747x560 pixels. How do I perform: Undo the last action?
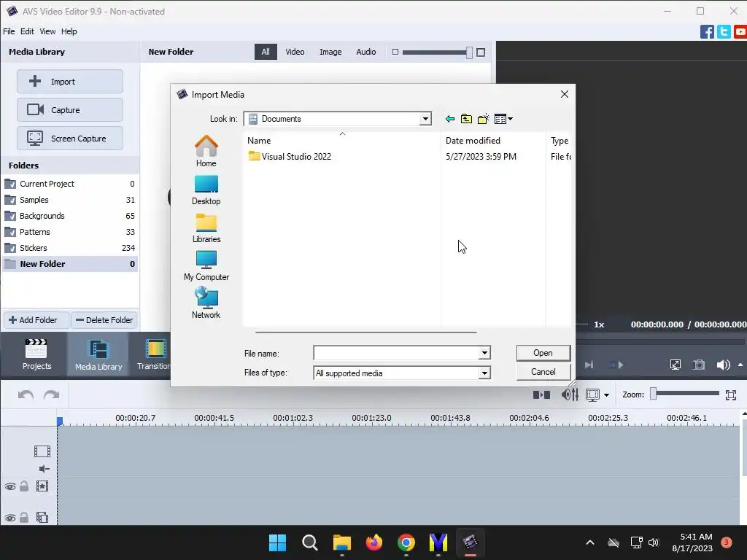pyautogui.click(x=26, y=394)
